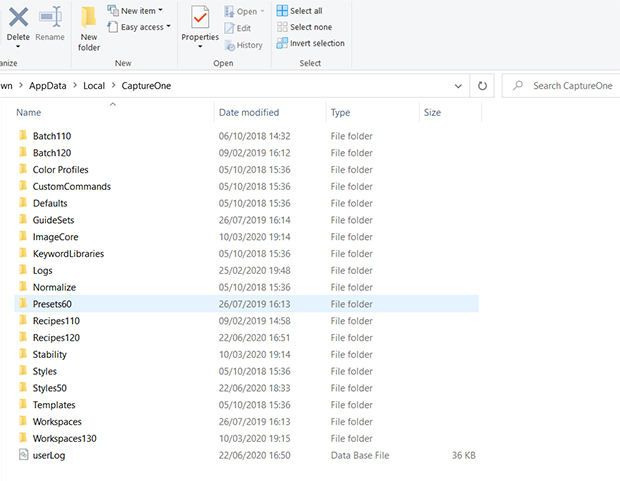
Task: Click date '22/06/2020 18:33' cell
Action: pos(255,388)
